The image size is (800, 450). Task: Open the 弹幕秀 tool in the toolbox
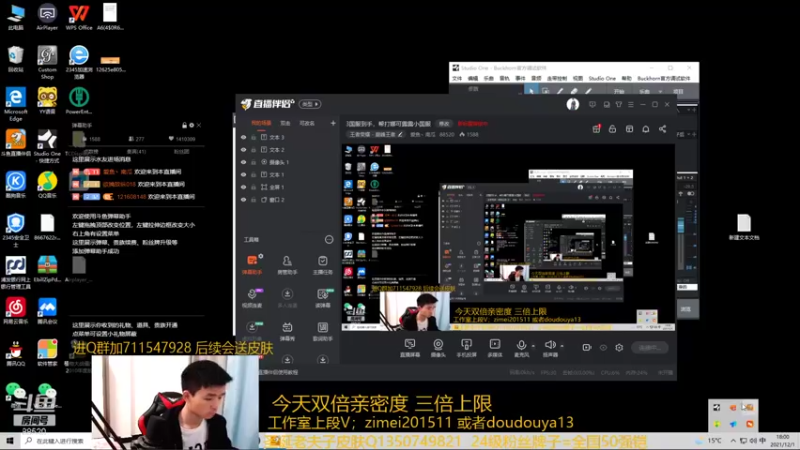pyautogui.click(x=287, y=331)
